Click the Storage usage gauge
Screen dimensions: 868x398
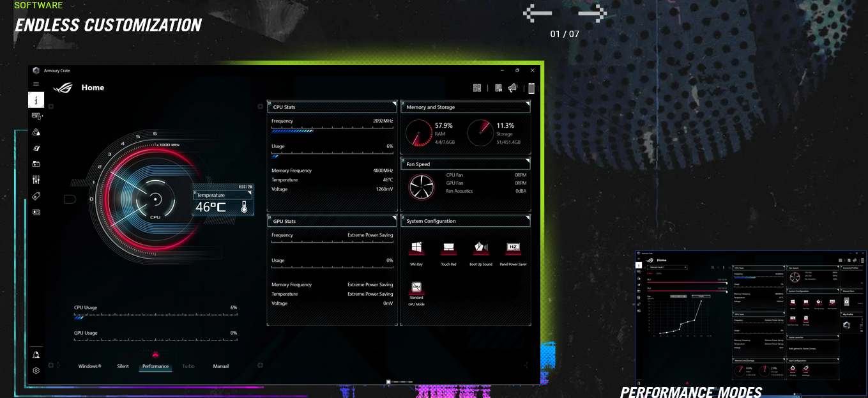[480, 133]
